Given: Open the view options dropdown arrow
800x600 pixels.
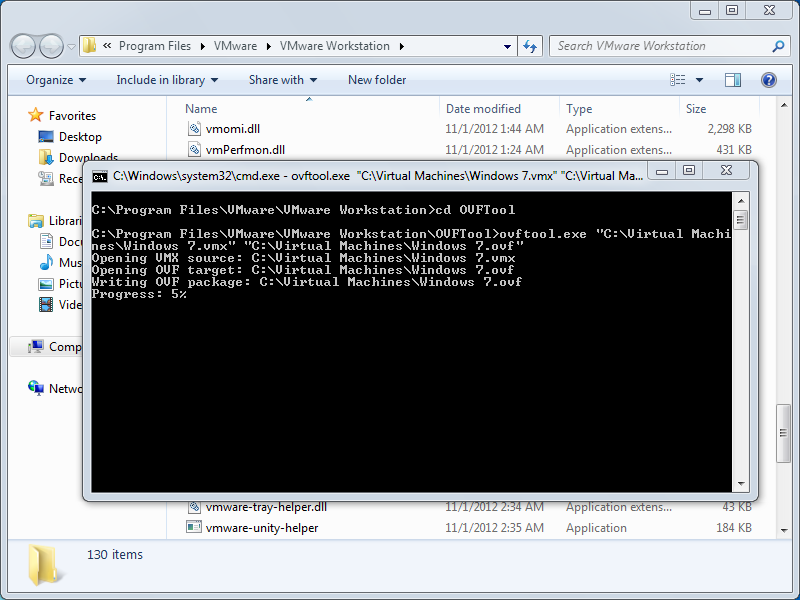Looking at the screenshot, I should (699, 80).
